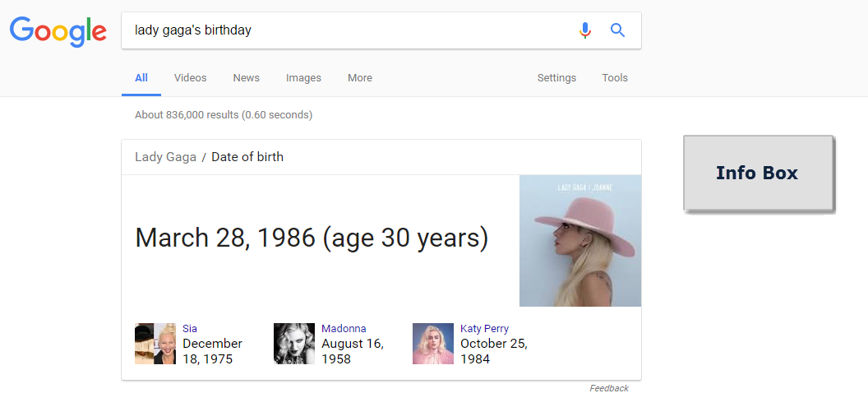Image resolution: width=868 pixels, height=407 pixels.
Task: Open the Madonna name link
Action: click(x=344, y=329)
